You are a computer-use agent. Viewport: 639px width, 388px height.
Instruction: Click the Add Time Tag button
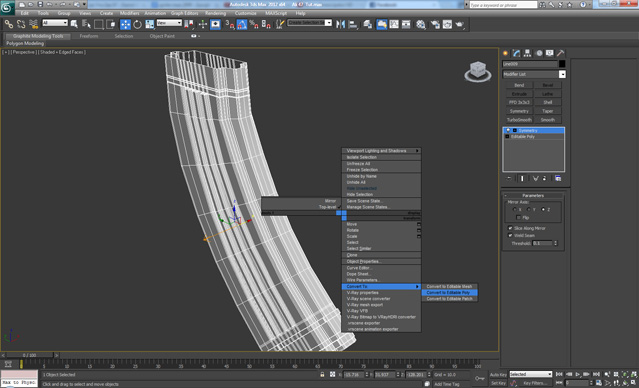pos(446,384)
